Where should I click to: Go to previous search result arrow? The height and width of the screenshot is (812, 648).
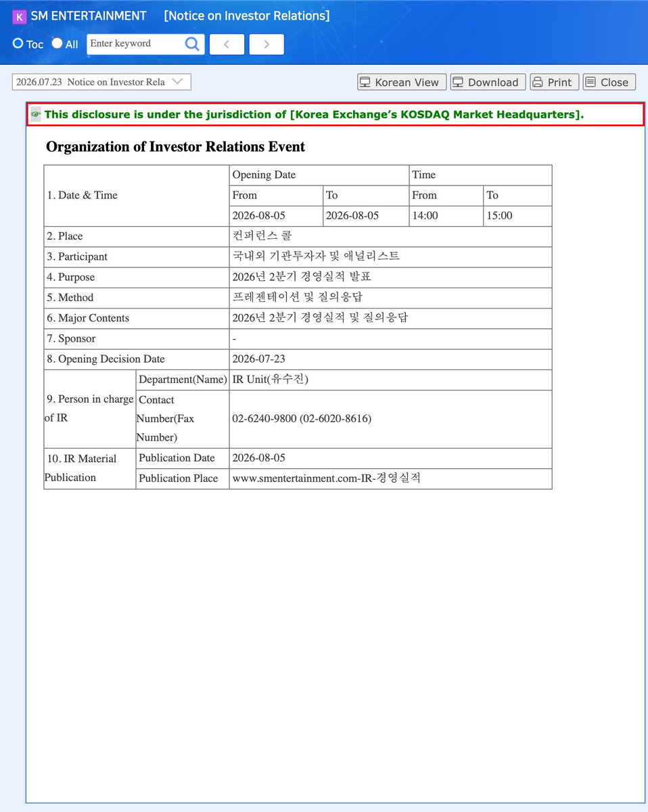pos(227,44)
